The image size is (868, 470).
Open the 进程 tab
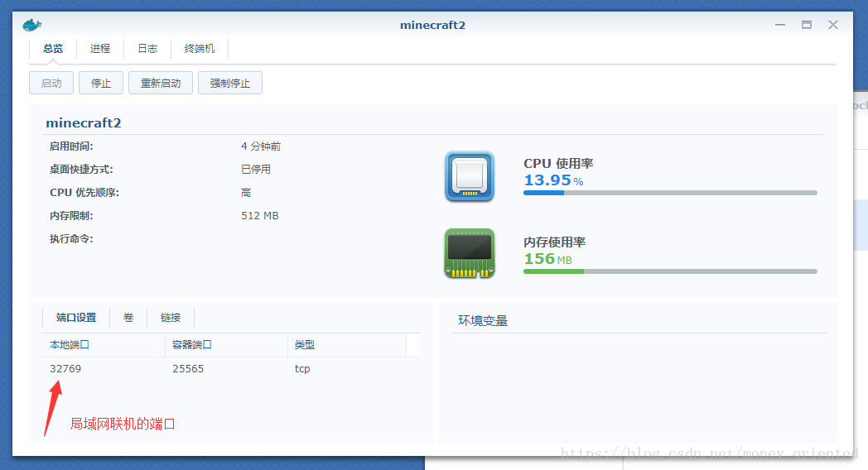pyautogui.click(x=100, y=49)
